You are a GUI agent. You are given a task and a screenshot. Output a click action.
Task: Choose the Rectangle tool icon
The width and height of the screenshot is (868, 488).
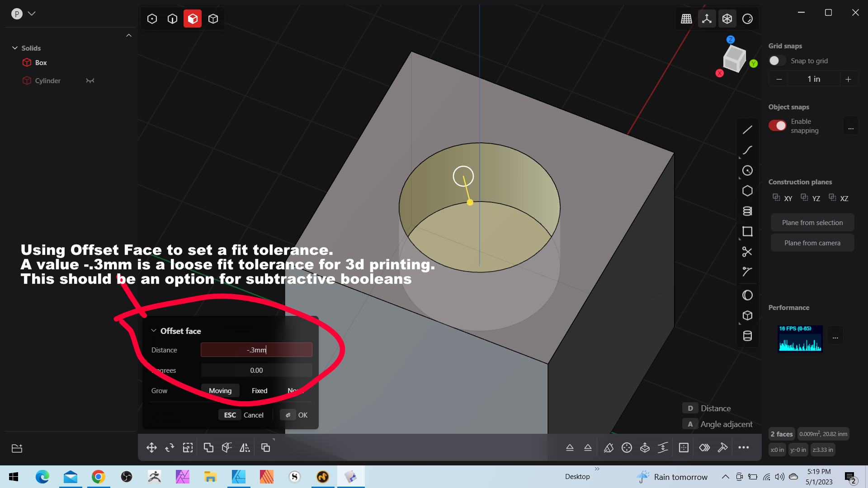tap(747, 232)
